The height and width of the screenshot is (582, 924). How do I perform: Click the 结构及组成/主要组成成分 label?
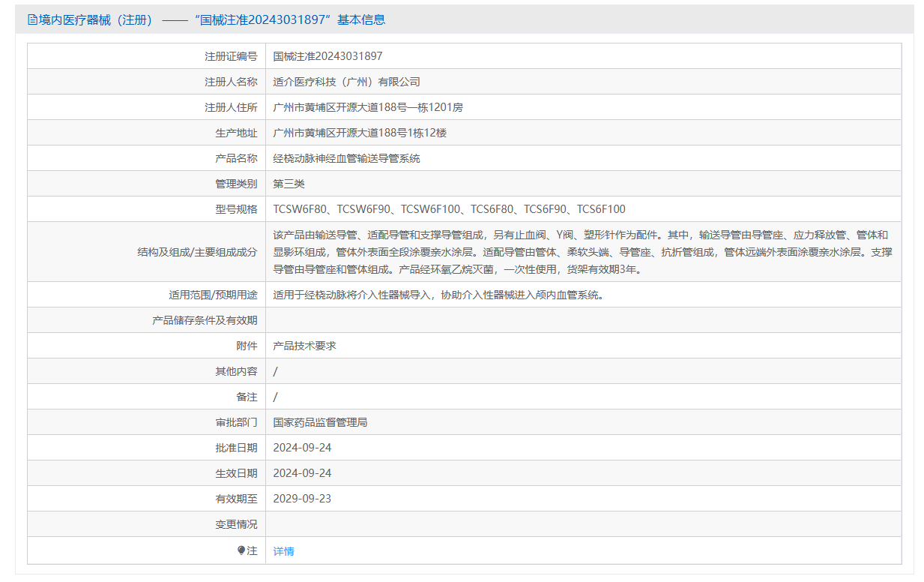coord(197,252)
